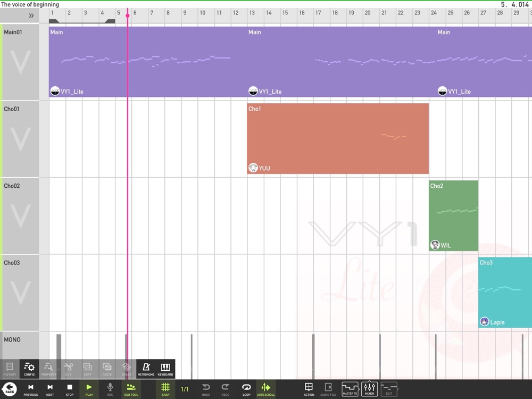
Task: Click the Lapis singer avatar icon
Action: click(485, 321)
